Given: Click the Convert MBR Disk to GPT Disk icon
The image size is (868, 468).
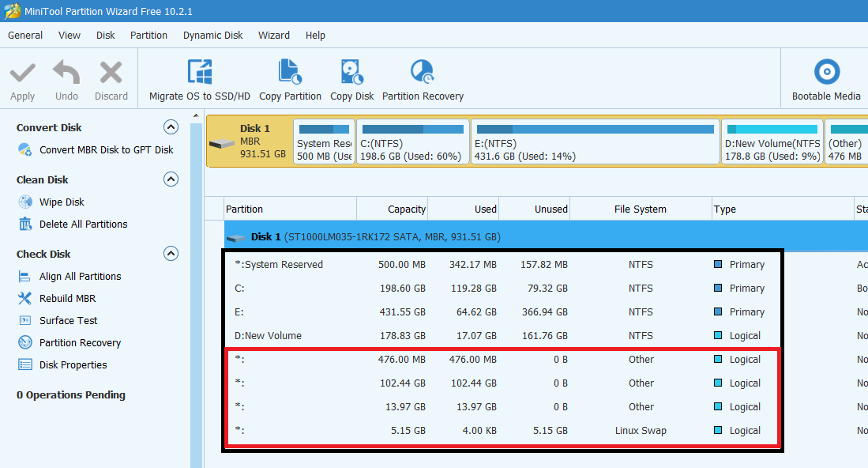Looking at the screenshot, I should click(x=25, y=149).
